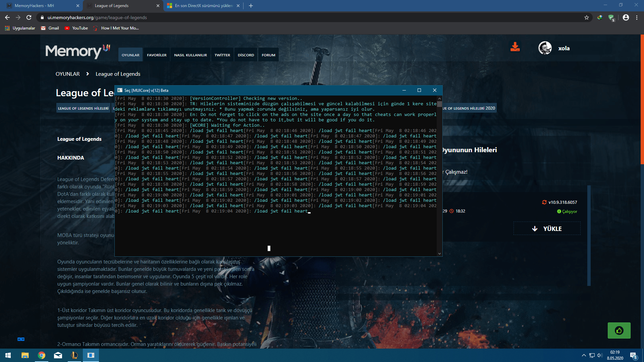644x362 pixels.
Task: Switch to the En son DirectX tab
Action: [203, 6]
